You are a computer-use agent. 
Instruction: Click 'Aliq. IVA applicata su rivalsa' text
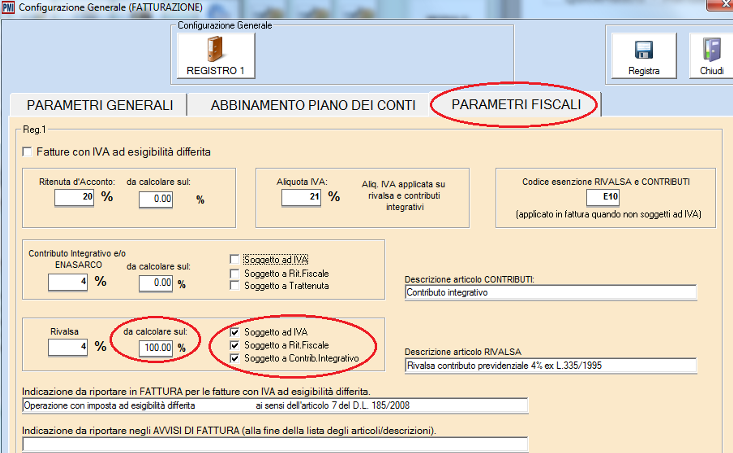click(x=403, y=195)
